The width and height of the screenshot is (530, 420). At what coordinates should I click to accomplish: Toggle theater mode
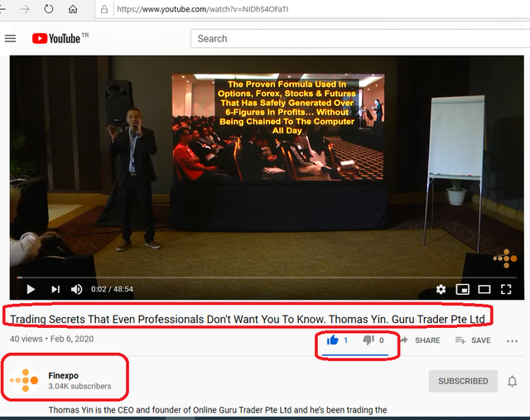tap(484, 289)
